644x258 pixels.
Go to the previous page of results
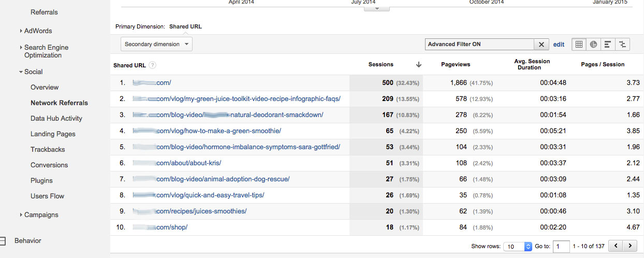pos(616,246)
